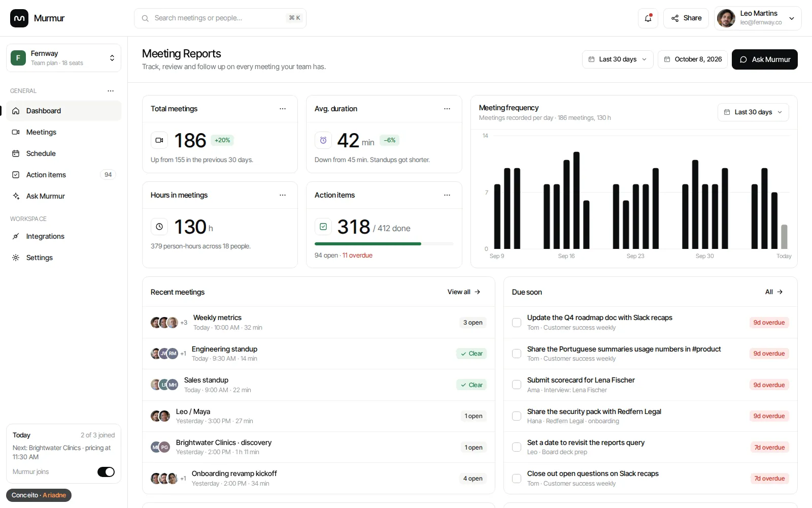Click All in Due soon
The height and width of the screenshot is (508, 812).
pyautogui.click(x=774, y=292)
